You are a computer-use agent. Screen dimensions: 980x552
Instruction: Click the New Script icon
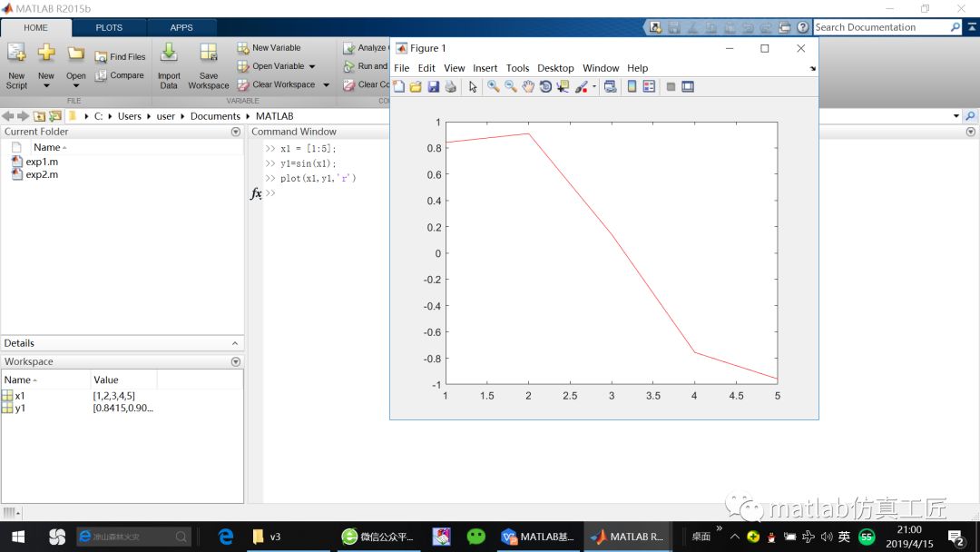pyautogui.click(x=16, y=66)
